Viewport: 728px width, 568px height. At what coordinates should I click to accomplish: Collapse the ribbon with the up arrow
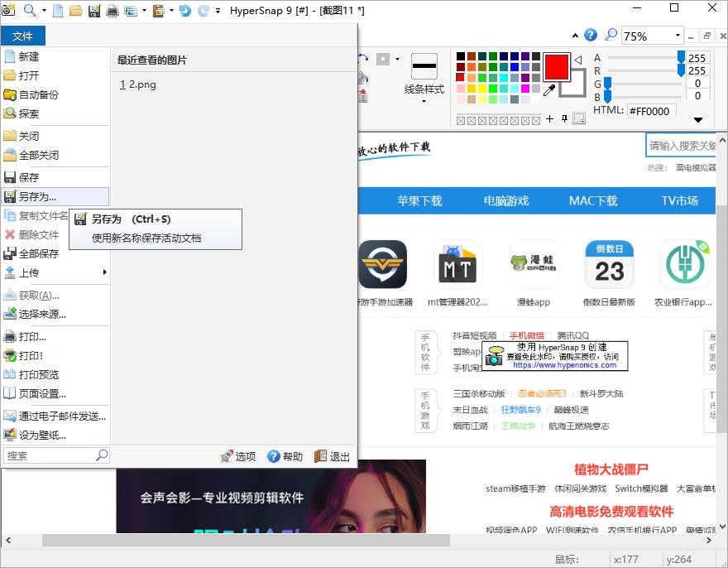(577, 36)
